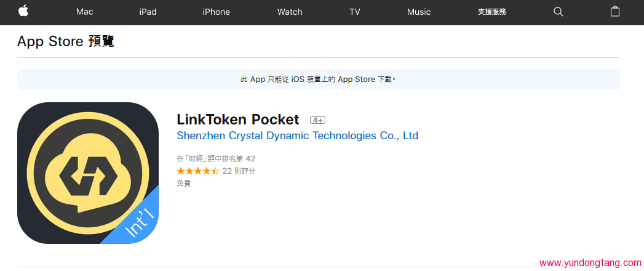This screenshot has width=644, height=271.
Task: Select Music in the top navigation
Action: tap(419, 12)
